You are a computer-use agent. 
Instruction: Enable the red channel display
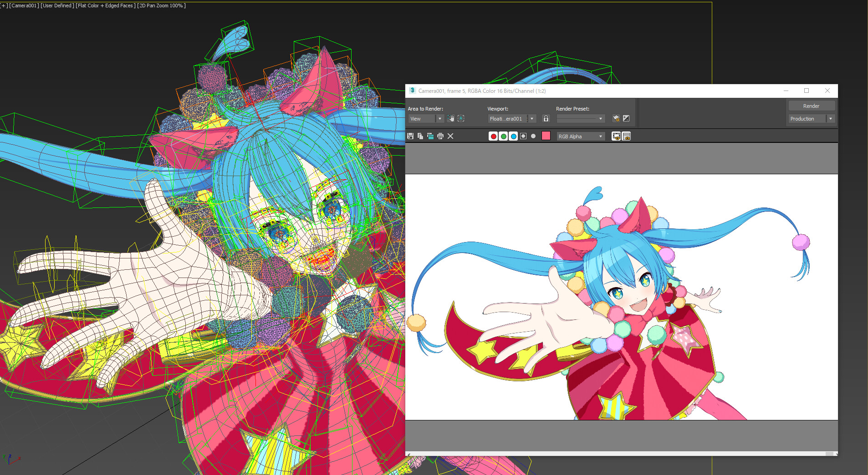pos(493,136)
